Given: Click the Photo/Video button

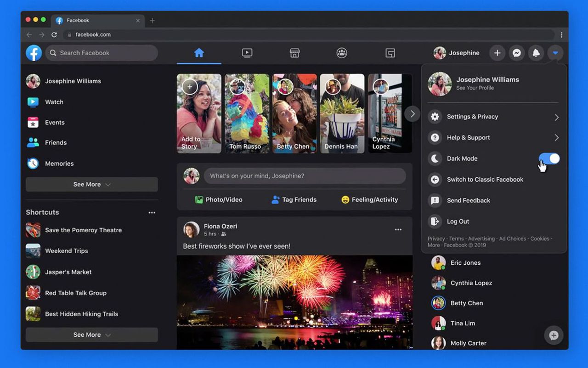Looking at the screenshot, I should point(219,200).
